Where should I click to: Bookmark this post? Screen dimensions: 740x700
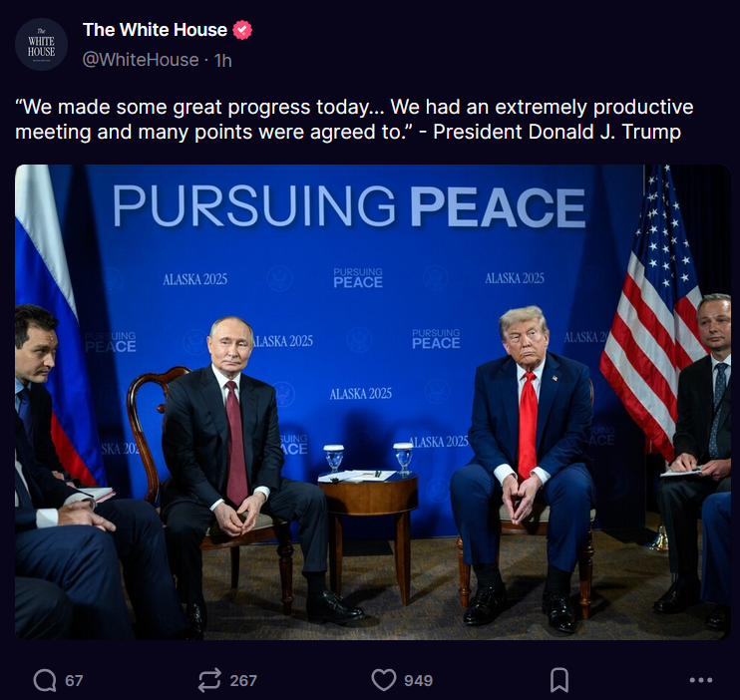coord(559,680)
